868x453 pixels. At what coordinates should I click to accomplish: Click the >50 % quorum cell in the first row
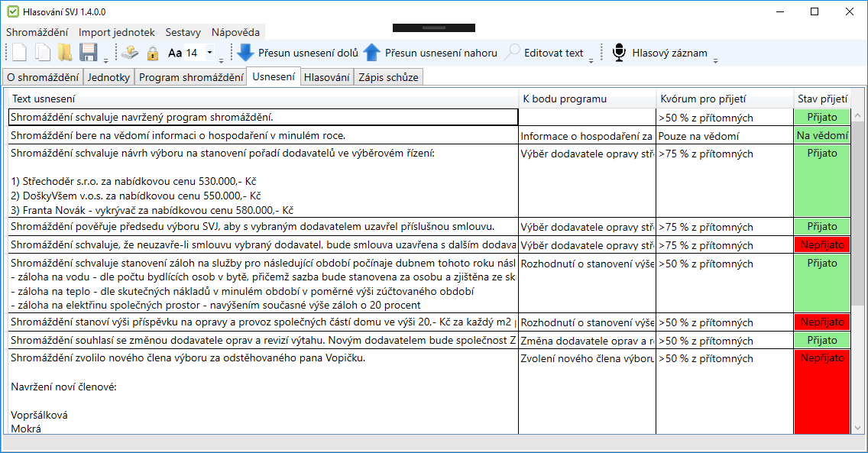pyautogui.click(x=724, y=118)
